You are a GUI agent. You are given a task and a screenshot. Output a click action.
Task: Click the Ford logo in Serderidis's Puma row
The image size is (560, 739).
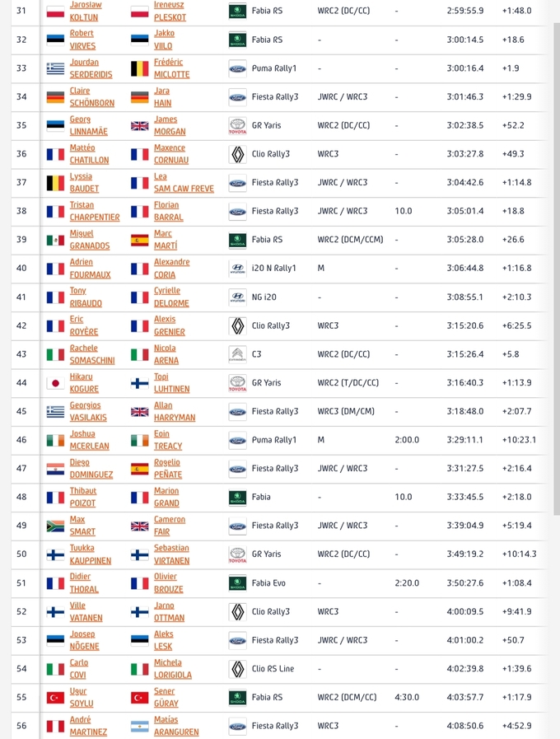[x=238, y=69]
